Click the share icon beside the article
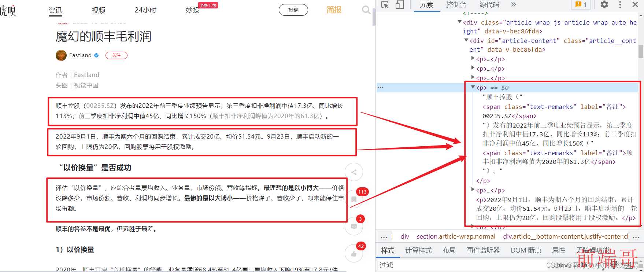The image size is (644, 272). (354, 172)
